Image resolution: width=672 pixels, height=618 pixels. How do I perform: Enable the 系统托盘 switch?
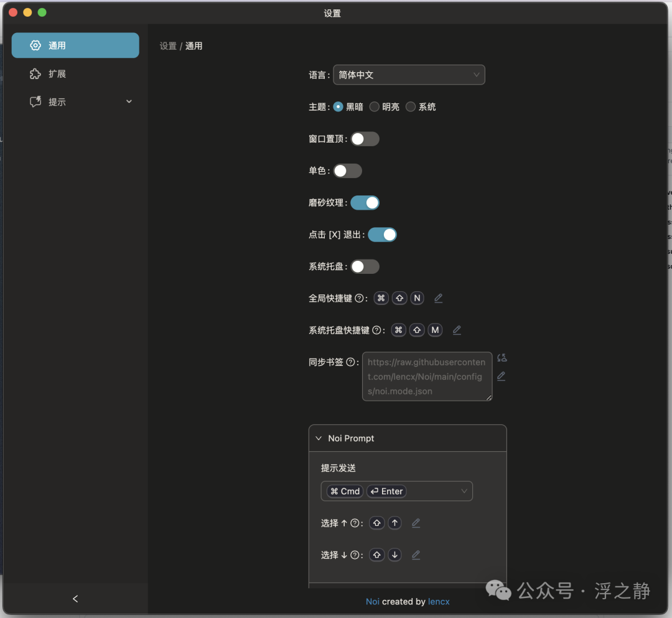click(x=365, y=266)
